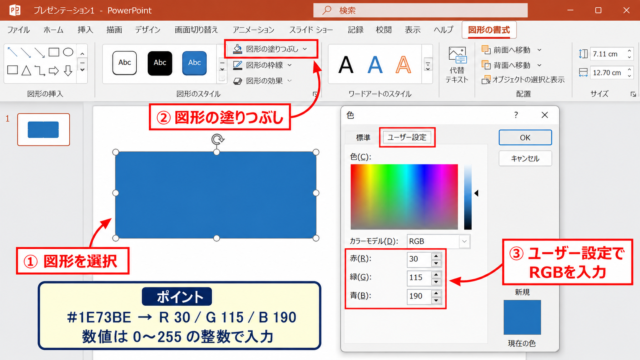
Task: Expand the 図形の塗りつぶし dropdown arrow
Action: tap(305, 49)
